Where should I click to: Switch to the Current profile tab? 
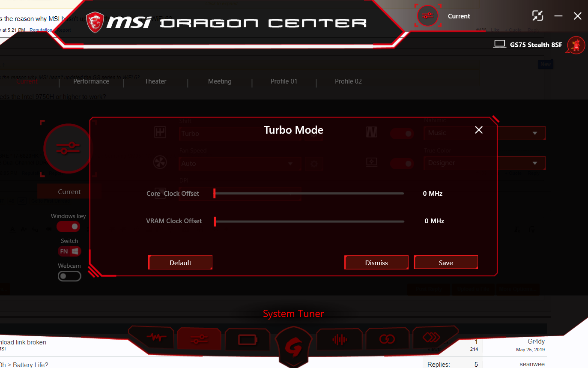pos(27,81)
